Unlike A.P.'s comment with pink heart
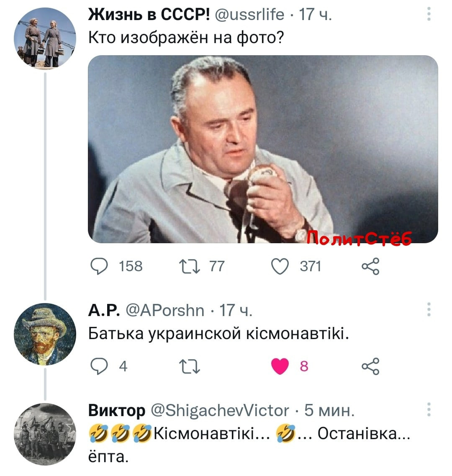The image size is (452, 476). (280, 366)
